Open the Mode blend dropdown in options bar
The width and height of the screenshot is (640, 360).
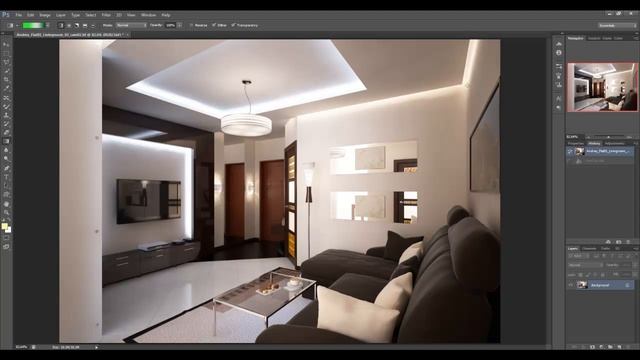[131, 25]
